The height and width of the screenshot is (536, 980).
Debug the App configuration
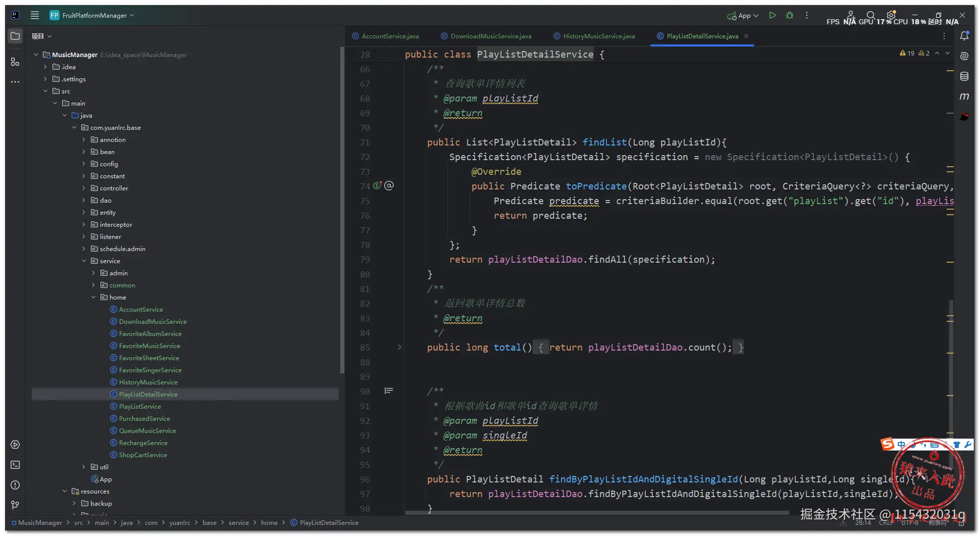coord(790,15)
